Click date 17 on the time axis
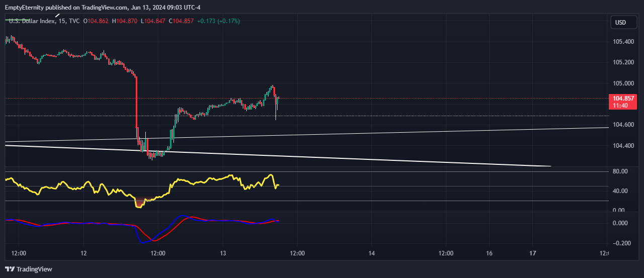Viewport: 644px width, 278px height. coord(533,253)
